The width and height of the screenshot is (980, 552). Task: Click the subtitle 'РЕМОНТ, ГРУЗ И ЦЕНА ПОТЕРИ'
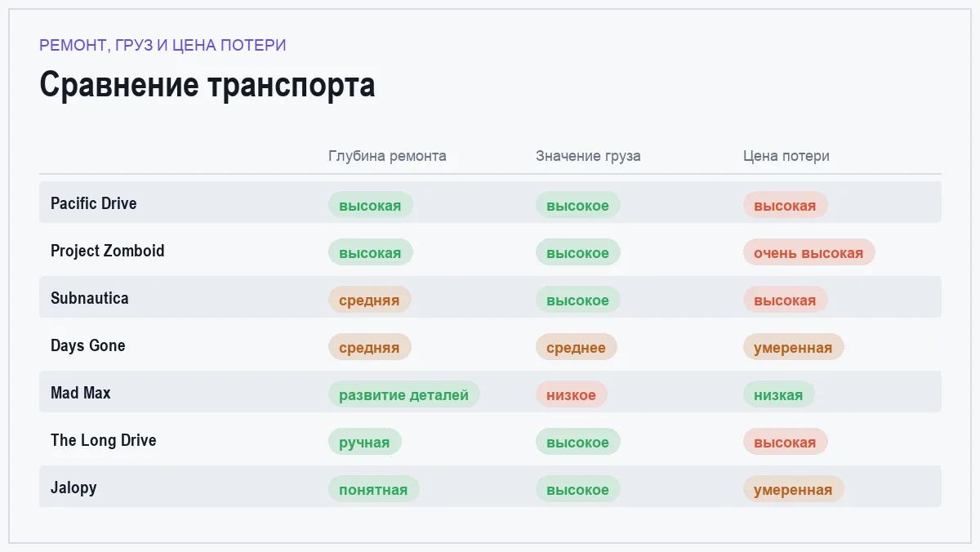(x=163, y=45)
